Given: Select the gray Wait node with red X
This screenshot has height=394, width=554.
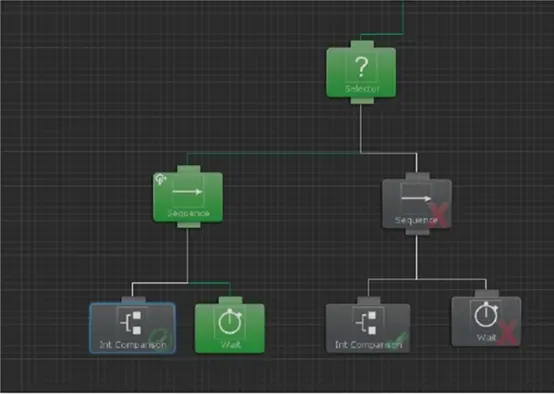Looking at the screenshot, I should 486,322.
